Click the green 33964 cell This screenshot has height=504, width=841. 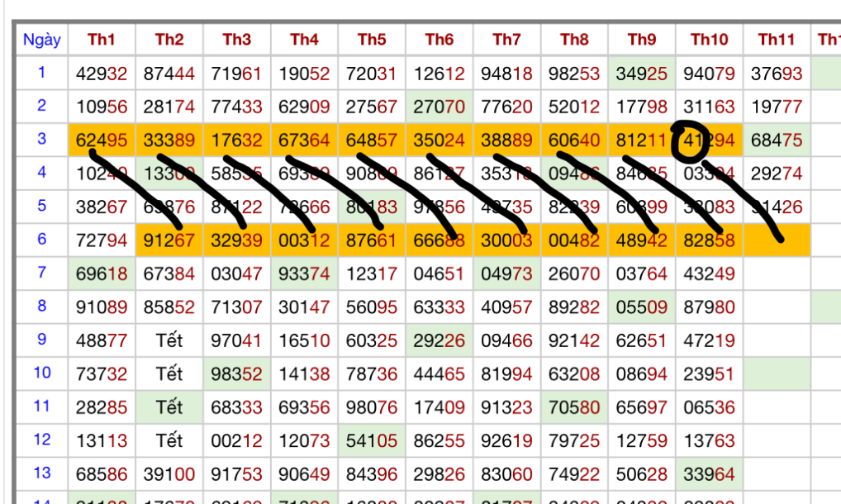click(x=709, y=474)
